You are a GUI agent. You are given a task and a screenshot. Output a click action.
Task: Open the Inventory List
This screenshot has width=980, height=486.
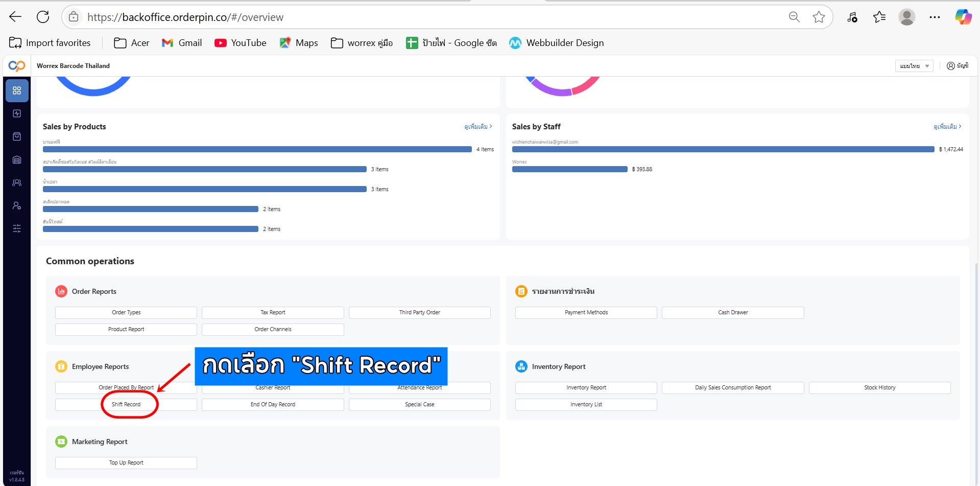coord(586,404)
